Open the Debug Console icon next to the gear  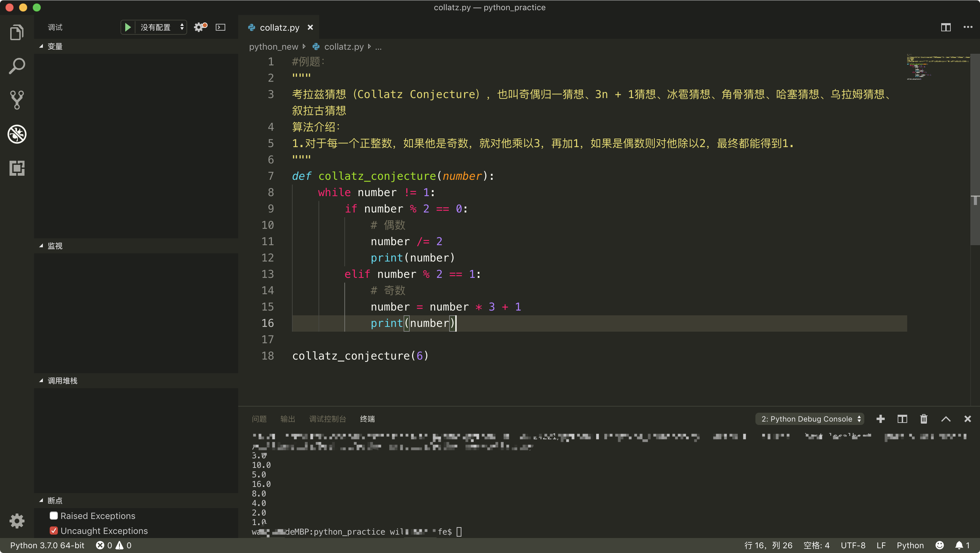coord(220,27)
